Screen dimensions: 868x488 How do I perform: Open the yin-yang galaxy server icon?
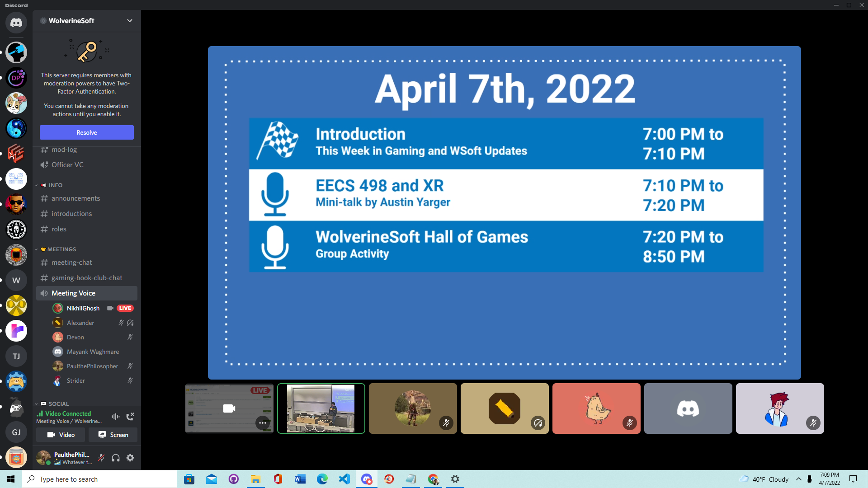click(16, 128)
